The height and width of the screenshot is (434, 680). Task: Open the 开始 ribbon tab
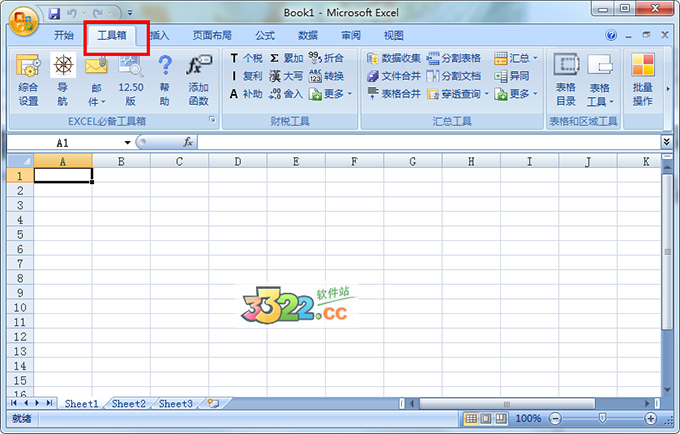64,36
